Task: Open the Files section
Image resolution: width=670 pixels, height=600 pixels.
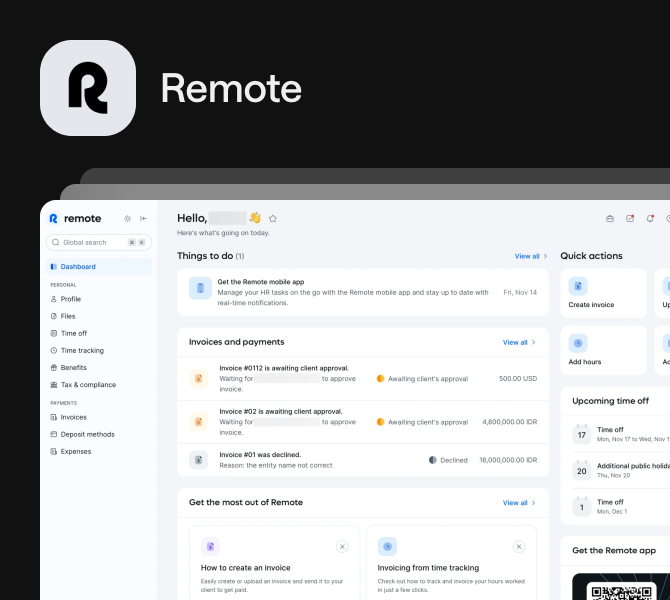Action: [x=68, y=316]
